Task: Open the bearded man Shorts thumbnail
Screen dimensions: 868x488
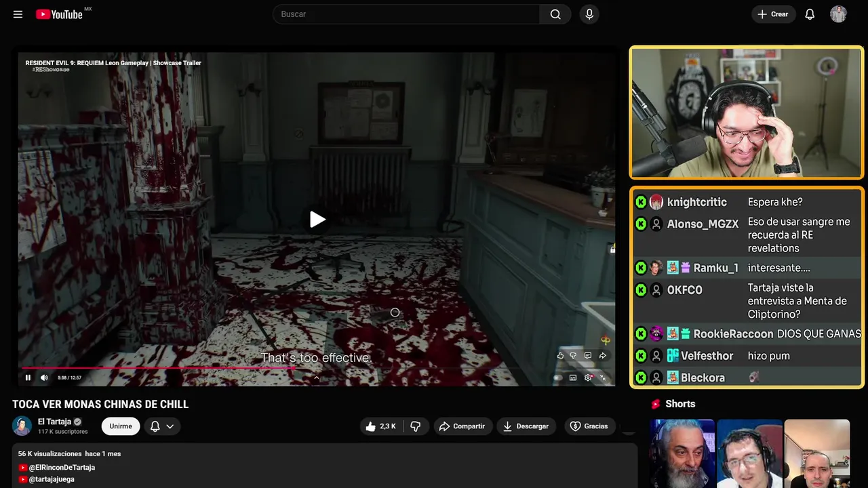Action: tap(682, 453)
